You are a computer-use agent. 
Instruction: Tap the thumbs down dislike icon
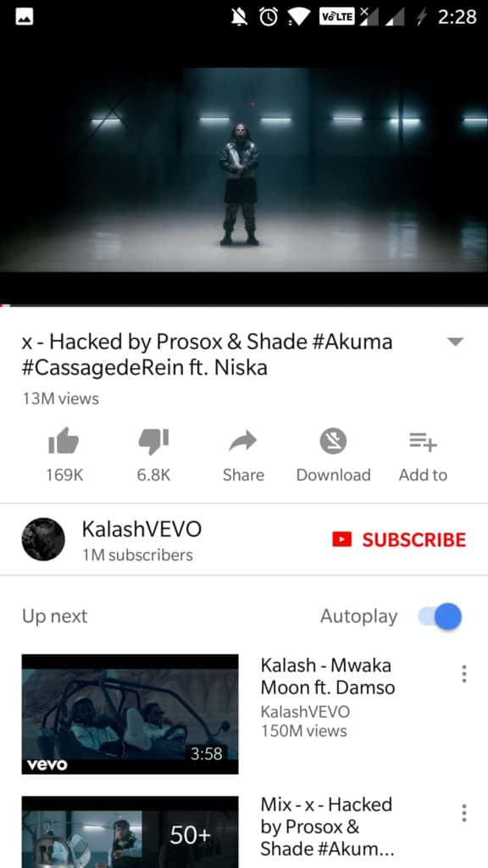point(153,441)
